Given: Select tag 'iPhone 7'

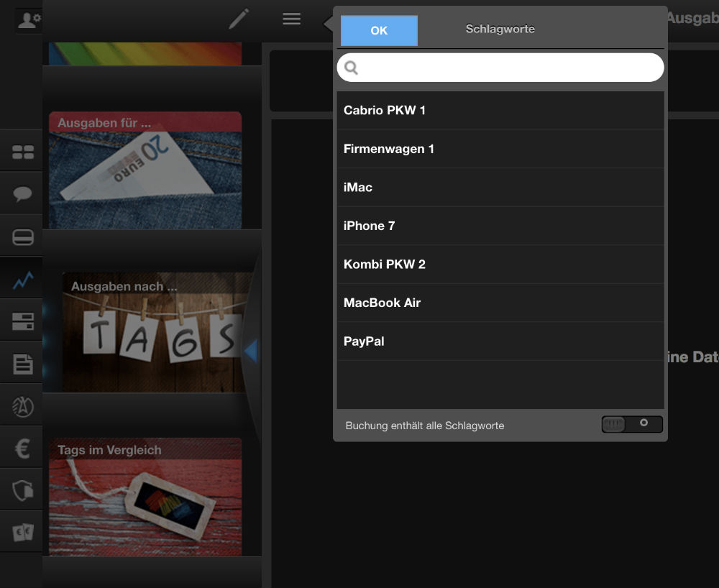Looking at the screenshot, I should (x=500, y=226).
